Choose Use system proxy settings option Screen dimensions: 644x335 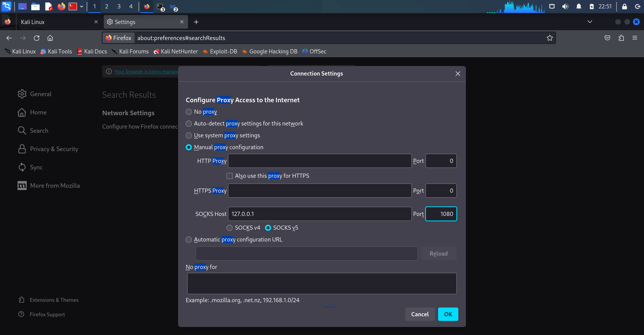click(x=189, y=135)
